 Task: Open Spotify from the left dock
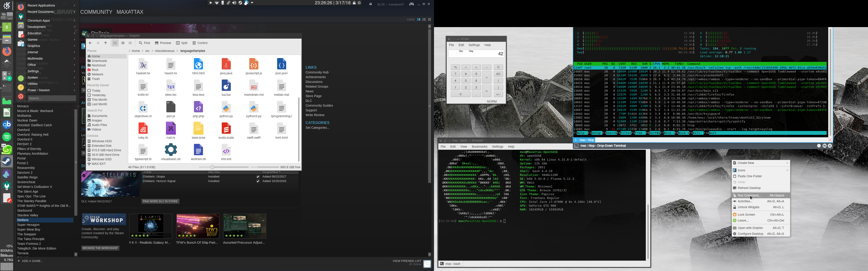[x=7, y=137]
